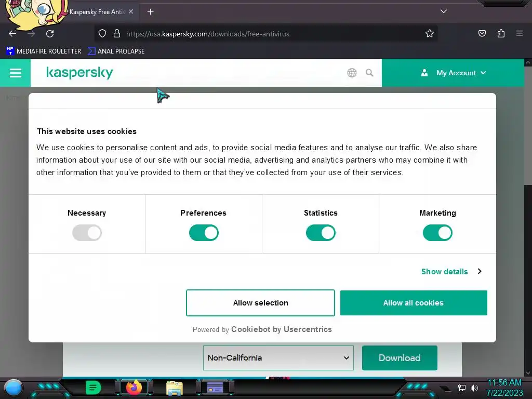This screenshot has height=399, width=532.
Task: Open a new tab with plus
Action: 150,12
